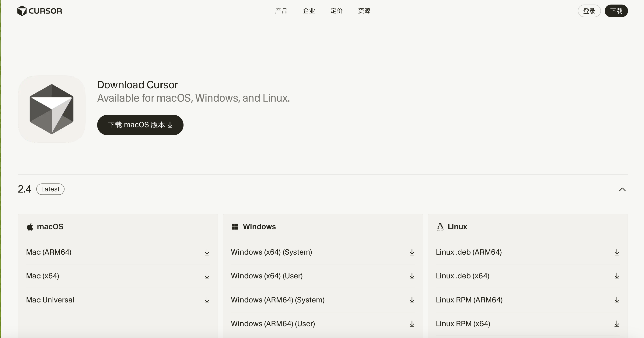Open the 企业 navigation menu
The width and height of the screenshot is (644, 338).
(309, 11)
